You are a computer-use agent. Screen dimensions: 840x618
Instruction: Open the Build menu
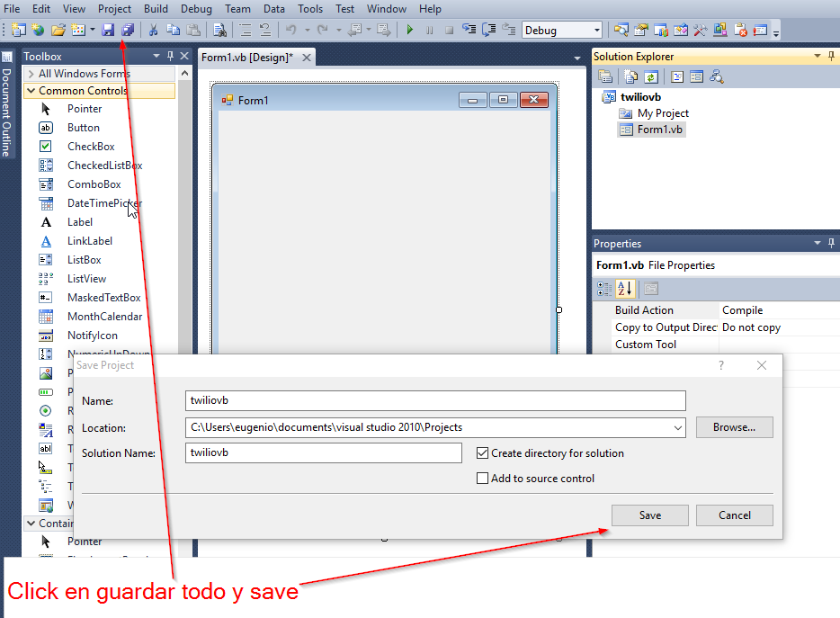click(x=156, y=9)
